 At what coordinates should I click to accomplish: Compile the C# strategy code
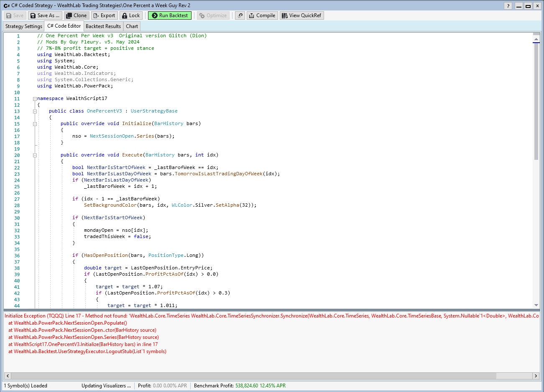pyautogui.click(x=261, y=15)
